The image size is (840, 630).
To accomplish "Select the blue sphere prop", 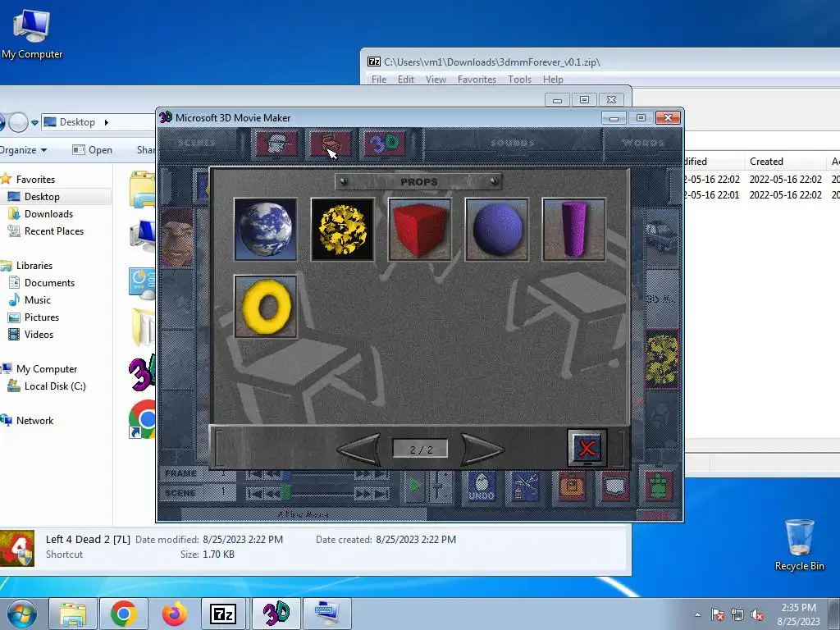I will click(x=496, y=229).
